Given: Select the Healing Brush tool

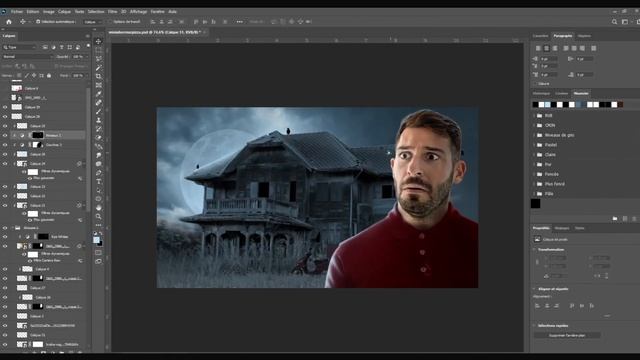Looking at the screenshot, I should [x=98, y=102].
